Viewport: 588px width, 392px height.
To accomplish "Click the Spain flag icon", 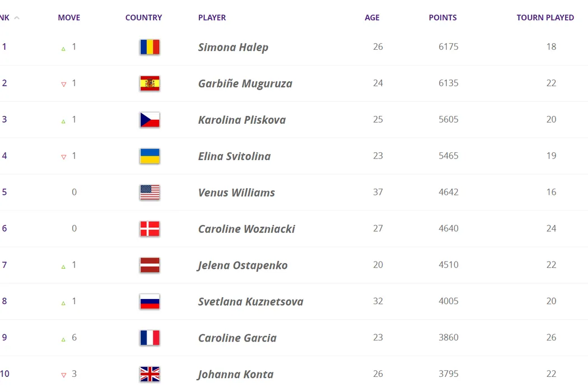I will 150,83.
